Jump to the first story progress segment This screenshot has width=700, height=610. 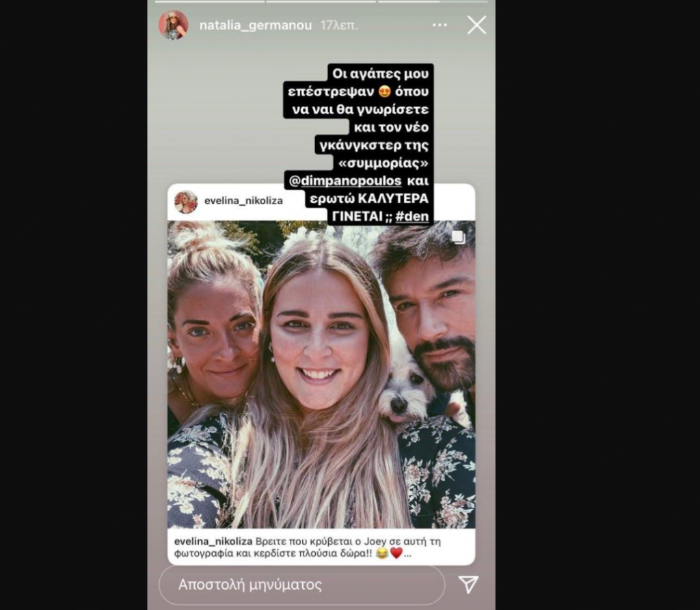(x=210, y=1)
